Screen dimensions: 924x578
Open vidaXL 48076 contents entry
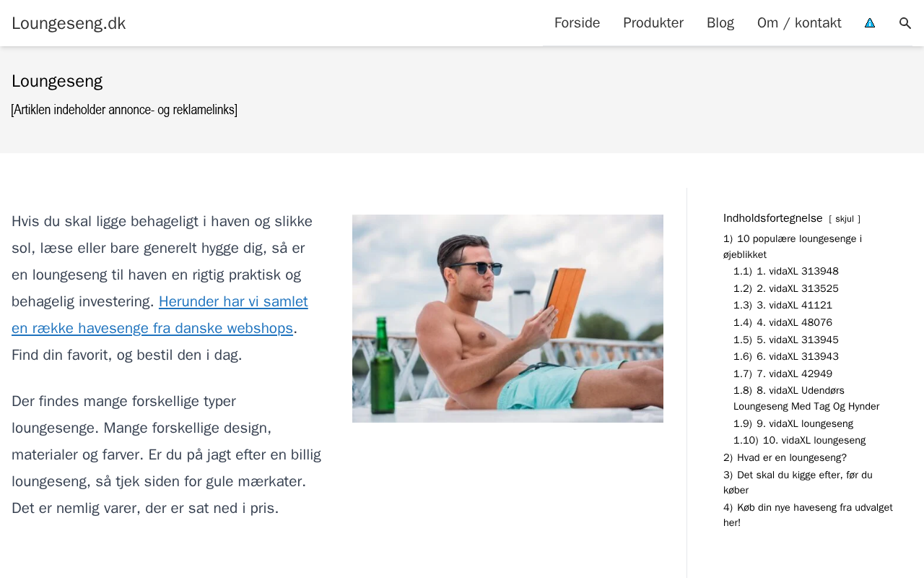coord(794,323)
